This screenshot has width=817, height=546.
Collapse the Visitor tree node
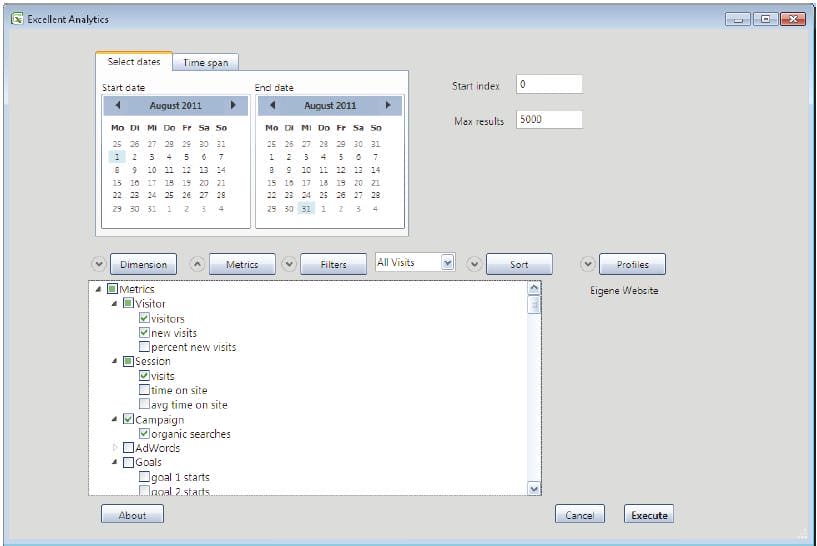[x=115, y=304]
